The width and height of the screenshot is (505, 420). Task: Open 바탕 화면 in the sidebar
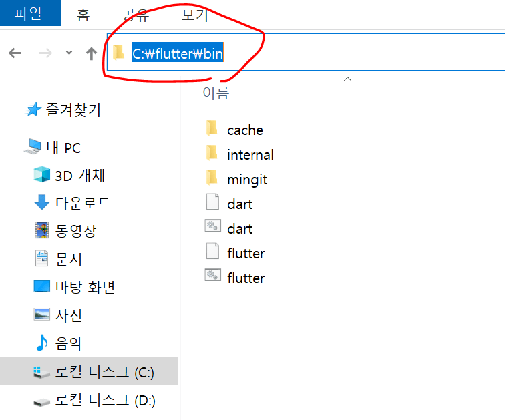tap(85, 287)
